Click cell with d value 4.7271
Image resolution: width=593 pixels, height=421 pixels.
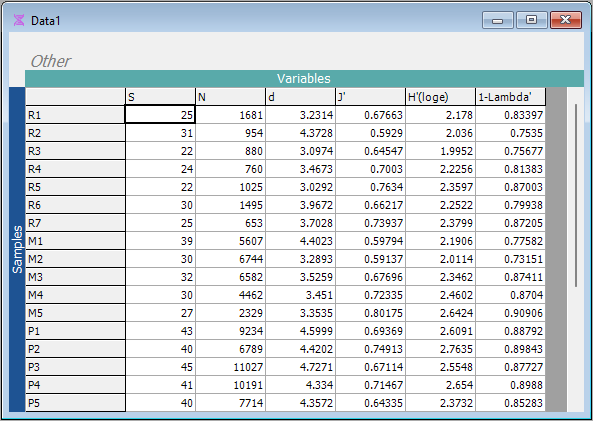click(300, 367)
